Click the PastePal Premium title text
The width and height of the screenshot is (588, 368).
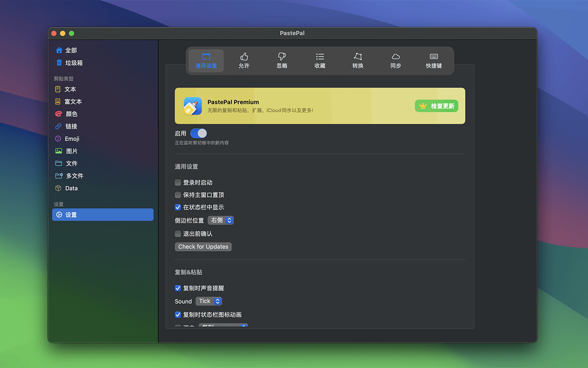pos(233,102)
